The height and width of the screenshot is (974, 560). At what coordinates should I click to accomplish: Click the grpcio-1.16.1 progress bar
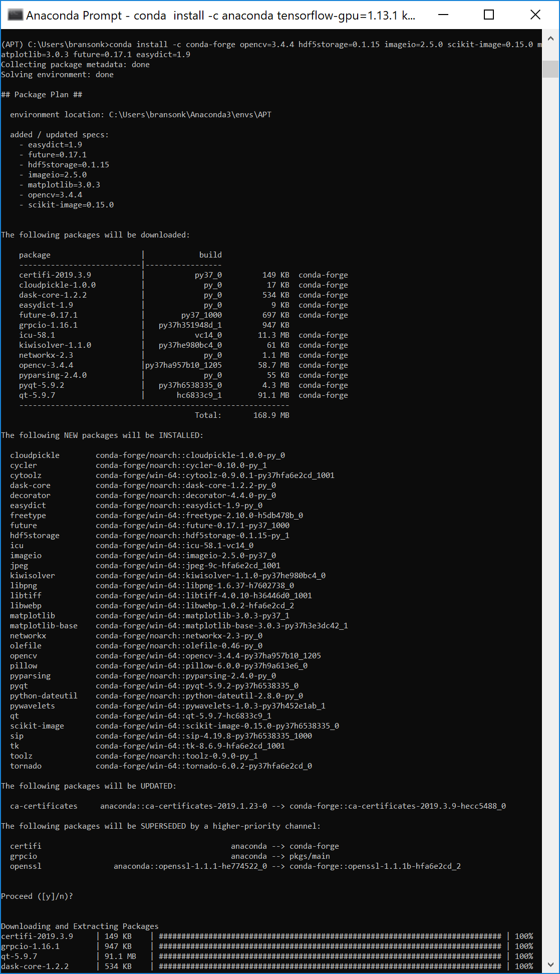[x=330, y=946]
